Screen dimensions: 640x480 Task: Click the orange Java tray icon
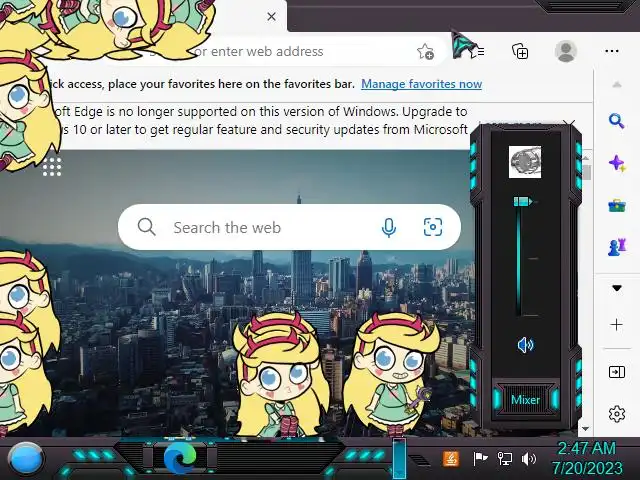[x=451, y=459]
